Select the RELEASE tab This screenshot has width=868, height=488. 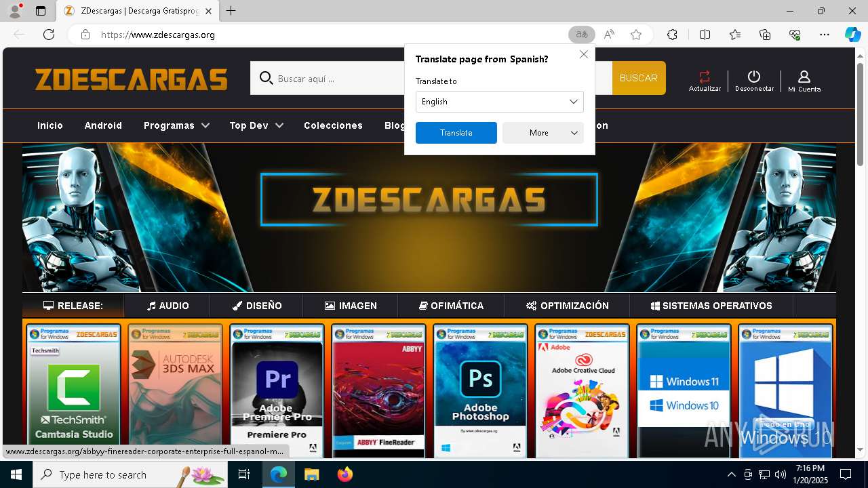(x=73, y=306)
